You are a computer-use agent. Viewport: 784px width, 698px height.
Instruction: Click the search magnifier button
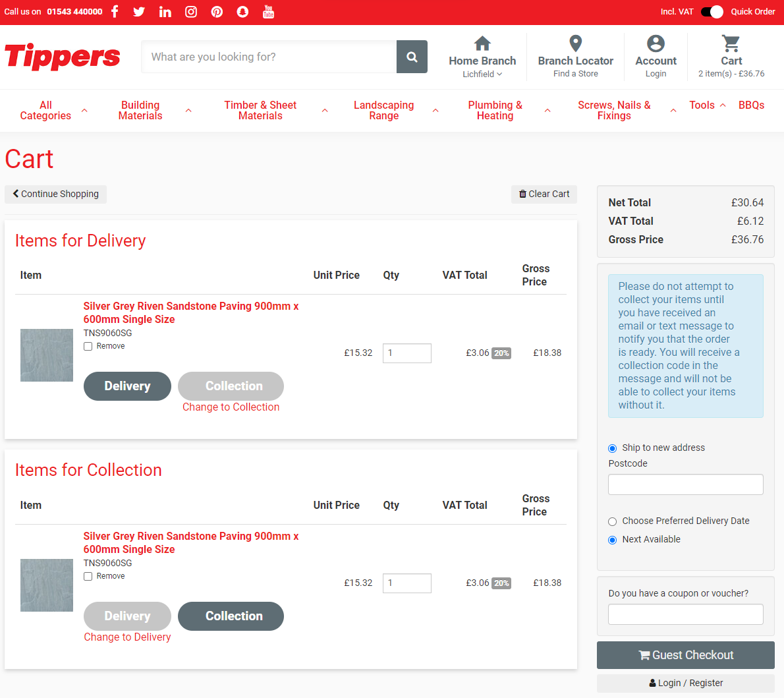click(x=412, y=57)
